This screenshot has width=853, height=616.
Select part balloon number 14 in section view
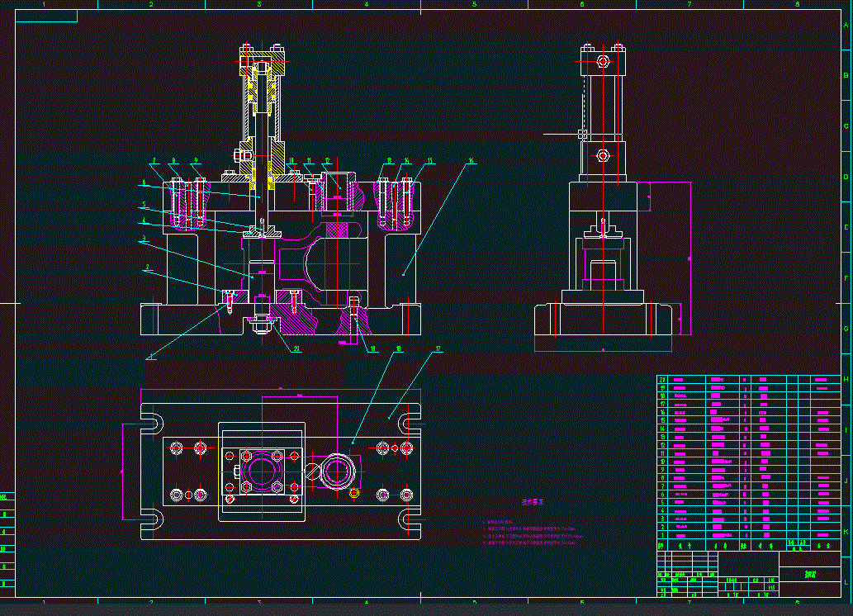pyautogui.click(x=407, y=160)
